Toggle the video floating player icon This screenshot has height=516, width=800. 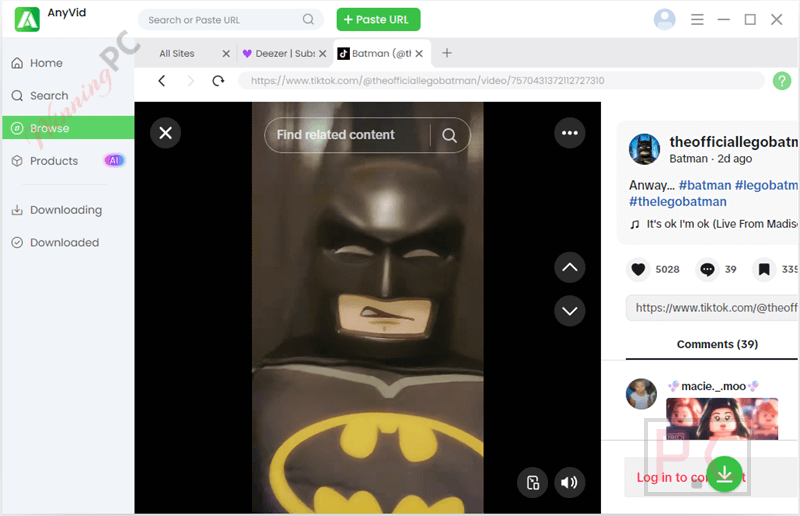(533, 482)
